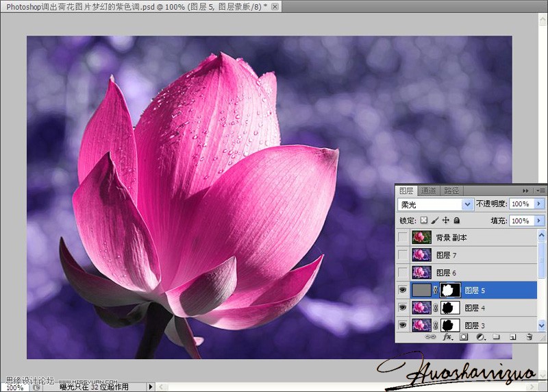Click the layer name 图层 3

tap(475, 326)
